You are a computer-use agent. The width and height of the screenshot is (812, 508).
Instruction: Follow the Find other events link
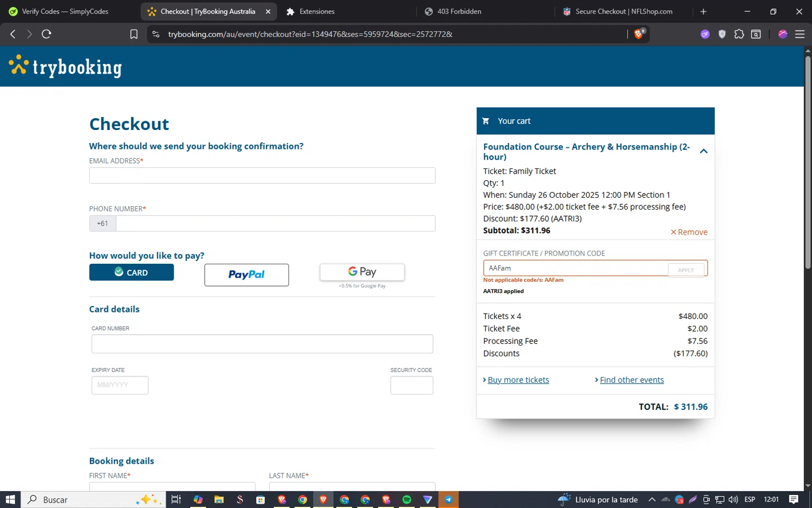pyautogui.click(x=632, y=380)
